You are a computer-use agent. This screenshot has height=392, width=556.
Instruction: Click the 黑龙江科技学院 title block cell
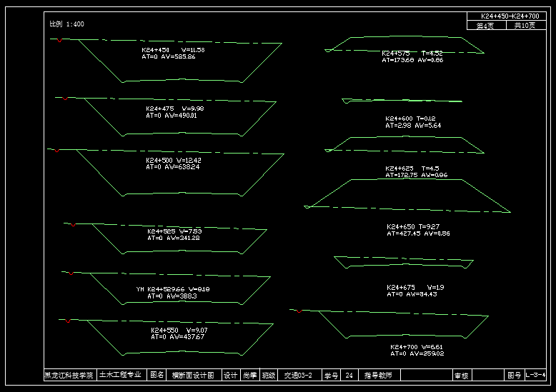[69, 375]
